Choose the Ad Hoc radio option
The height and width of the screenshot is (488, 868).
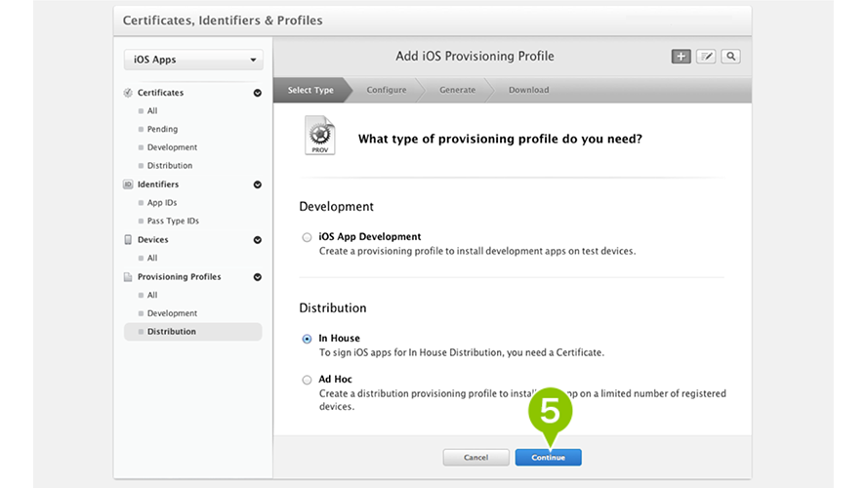(x=307, y=380)
